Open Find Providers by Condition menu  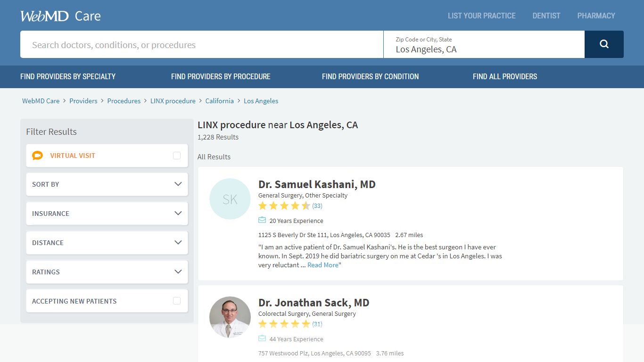(370, 76)
